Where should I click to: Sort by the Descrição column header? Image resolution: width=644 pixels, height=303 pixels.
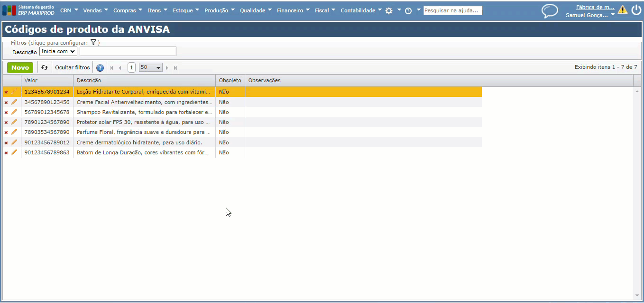[145, 80]
